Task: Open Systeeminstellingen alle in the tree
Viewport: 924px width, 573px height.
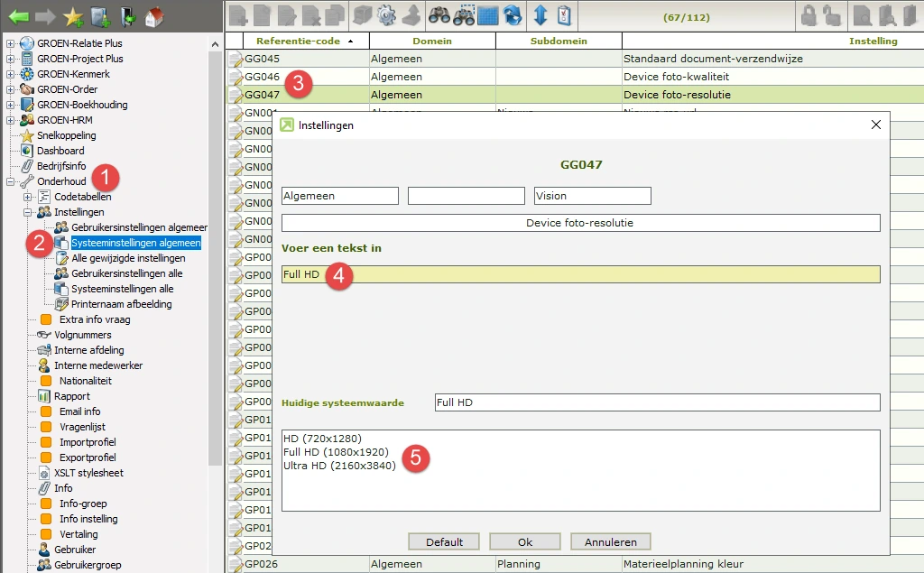Action: tap(122, 289)
